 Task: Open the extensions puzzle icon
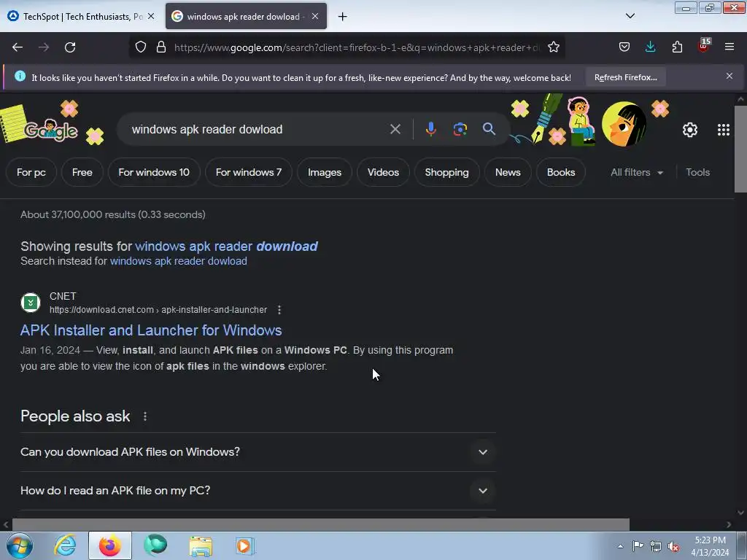pyautogui.click(x=677, y=47)
